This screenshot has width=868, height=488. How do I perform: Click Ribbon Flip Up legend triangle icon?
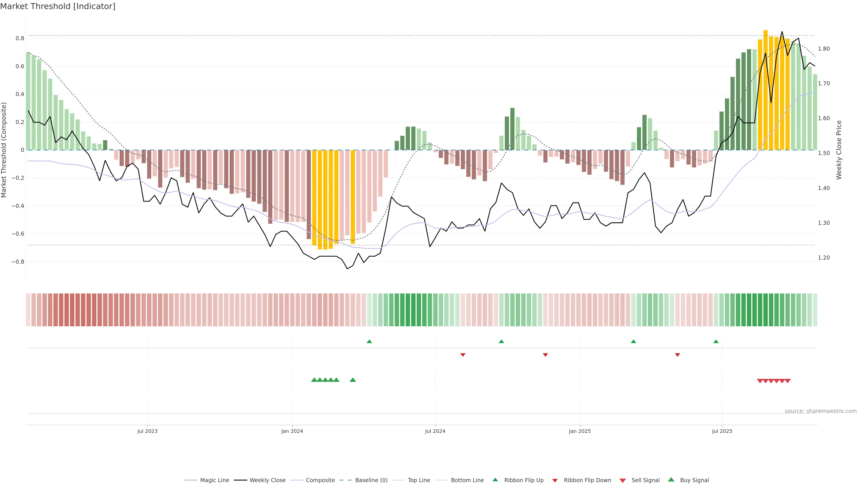pos(495,480)
